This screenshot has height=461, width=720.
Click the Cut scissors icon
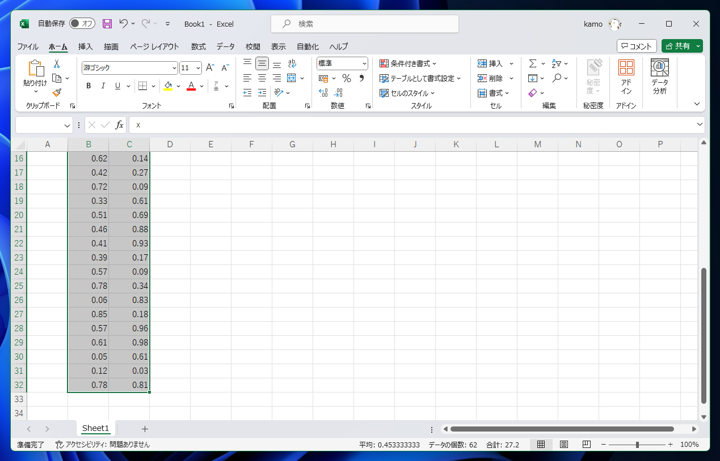[57, 64]
